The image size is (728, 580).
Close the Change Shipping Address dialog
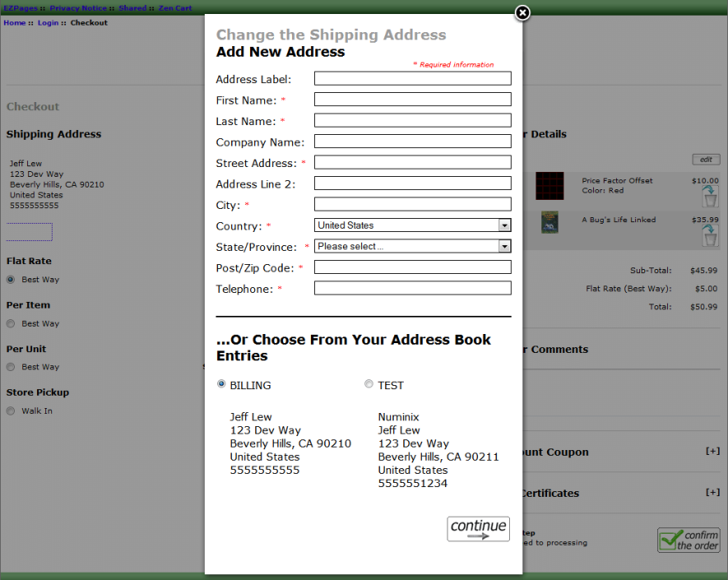click(x=522, y=13)
